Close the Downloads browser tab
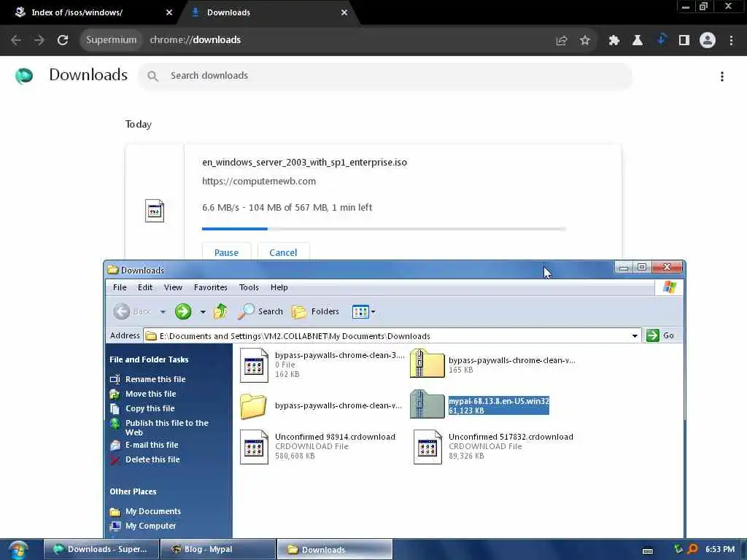This screenshot has height=560, width=747. tap(344, 12)
